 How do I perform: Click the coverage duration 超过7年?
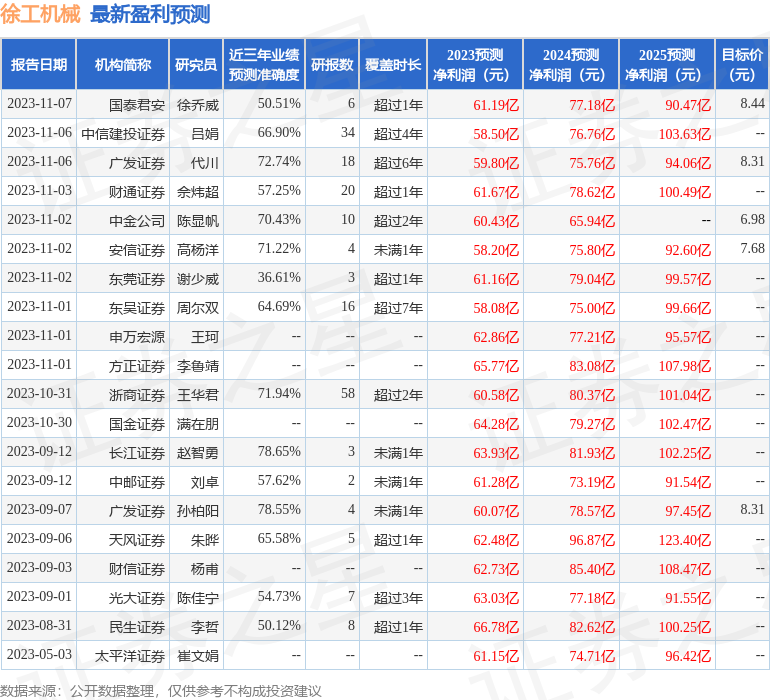pyautogui.click(x=398, y=308)
